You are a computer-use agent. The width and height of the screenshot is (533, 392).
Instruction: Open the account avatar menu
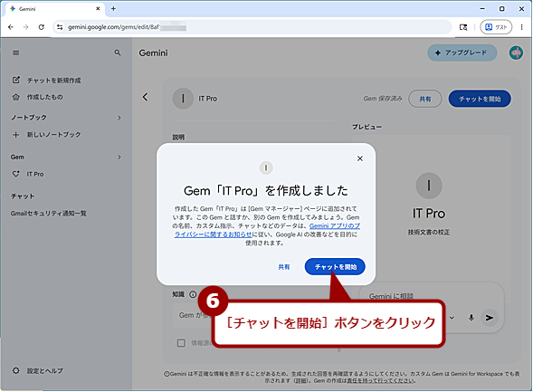516,53
